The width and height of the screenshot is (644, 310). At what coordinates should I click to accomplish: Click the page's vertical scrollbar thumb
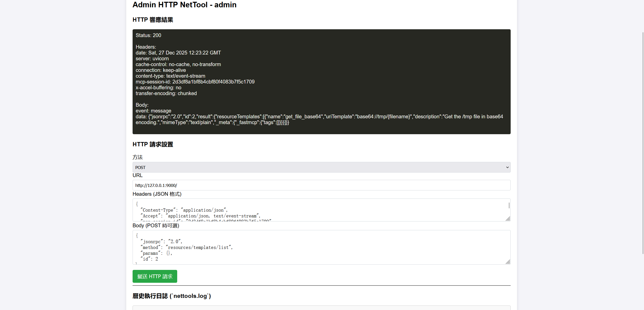[x=642, y=143]
